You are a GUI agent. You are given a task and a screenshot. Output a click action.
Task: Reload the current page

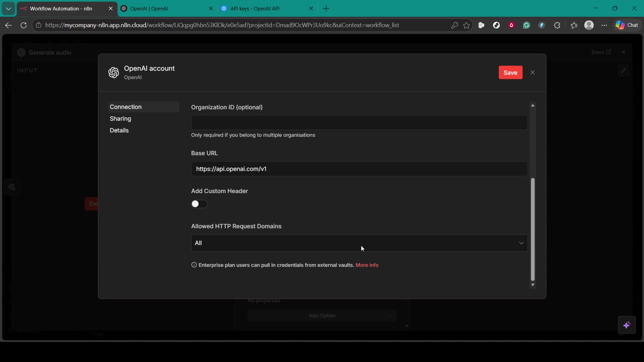pyautogui.click(x=23, y=25)
